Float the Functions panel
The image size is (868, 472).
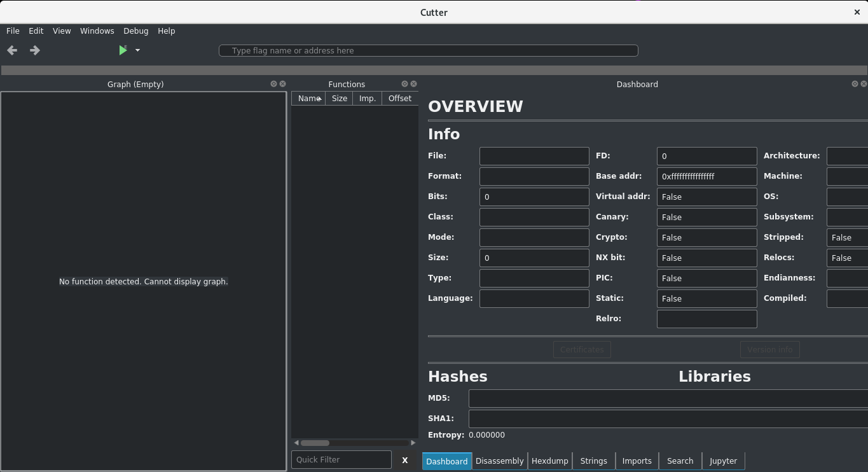click(x=404, y=84)
